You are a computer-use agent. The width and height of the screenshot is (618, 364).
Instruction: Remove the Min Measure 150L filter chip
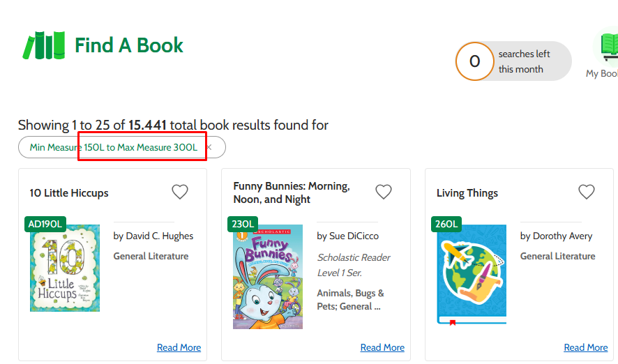tap(209, 147)
